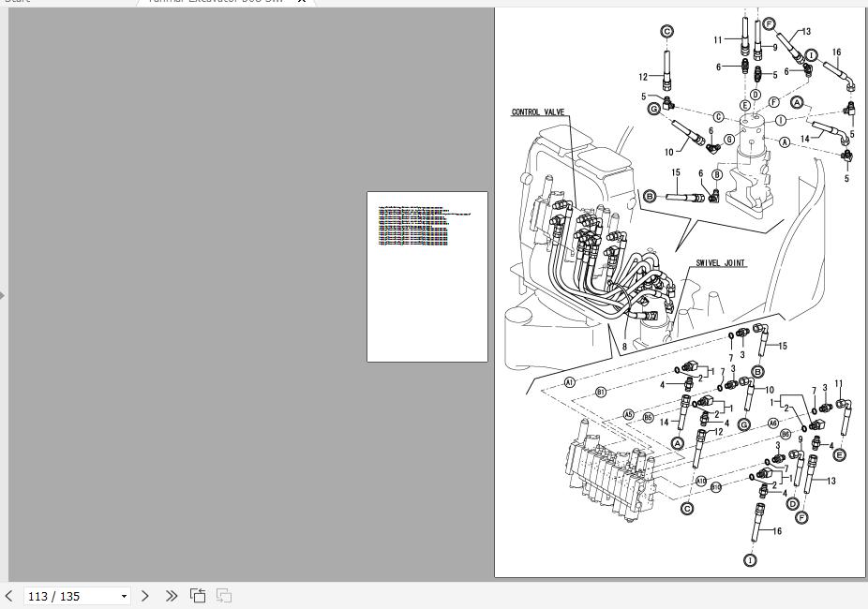Click part number 8 callout in diagram
Image resolution: width=868 pixels, height=609 pixels.
point(623,348)
